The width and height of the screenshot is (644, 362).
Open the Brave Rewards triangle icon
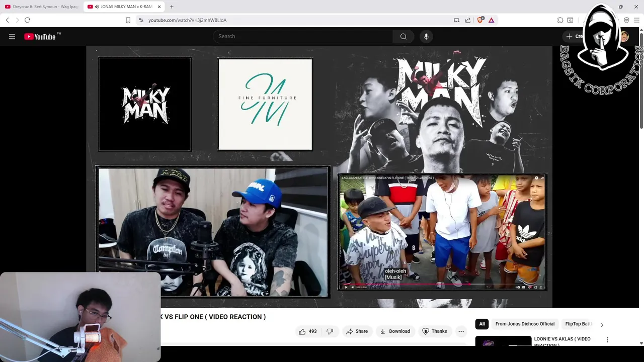coord(491,20)
